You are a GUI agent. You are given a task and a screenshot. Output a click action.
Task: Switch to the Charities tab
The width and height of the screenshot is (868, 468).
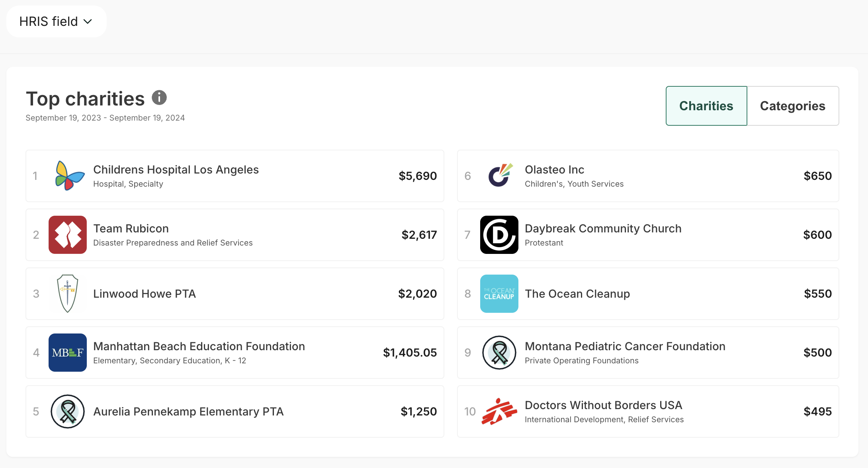706,106
